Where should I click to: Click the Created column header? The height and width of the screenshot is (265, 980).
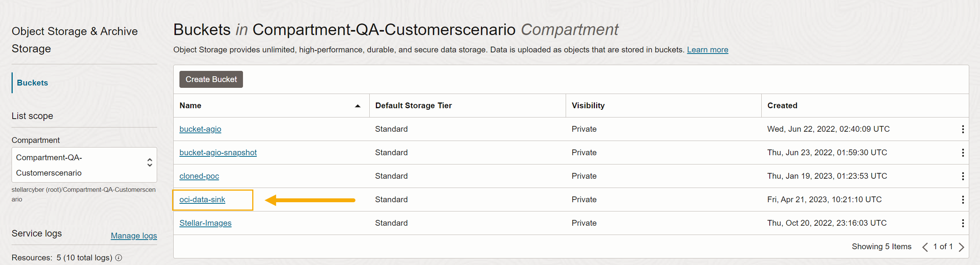click(782, 106)
